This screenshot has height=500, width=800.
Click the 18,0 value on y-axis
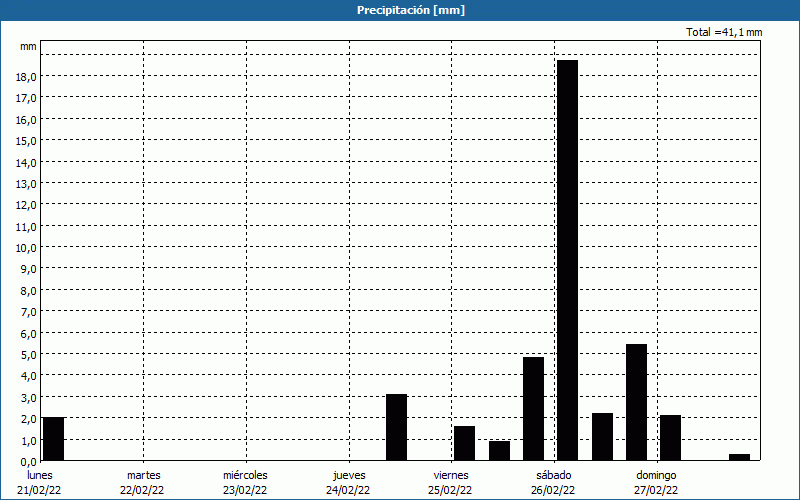click(x=27, y=77)
